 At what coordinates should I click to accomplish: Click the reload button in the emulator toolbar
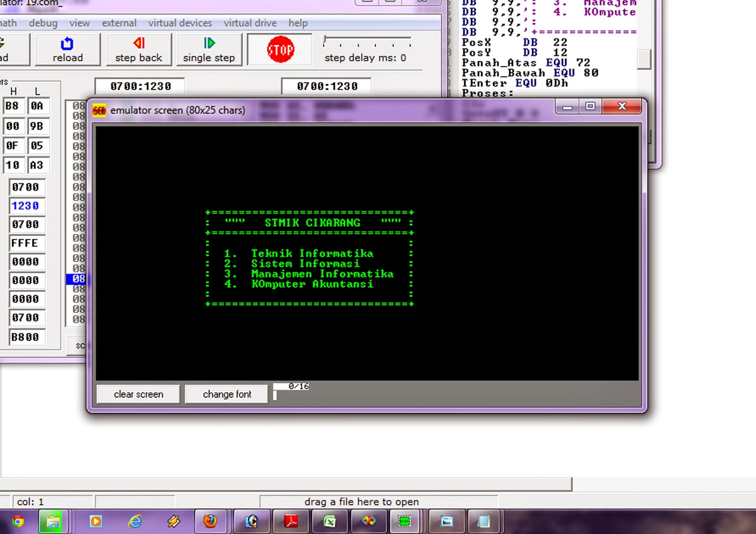pyautogui.click(x=67, y=50)
